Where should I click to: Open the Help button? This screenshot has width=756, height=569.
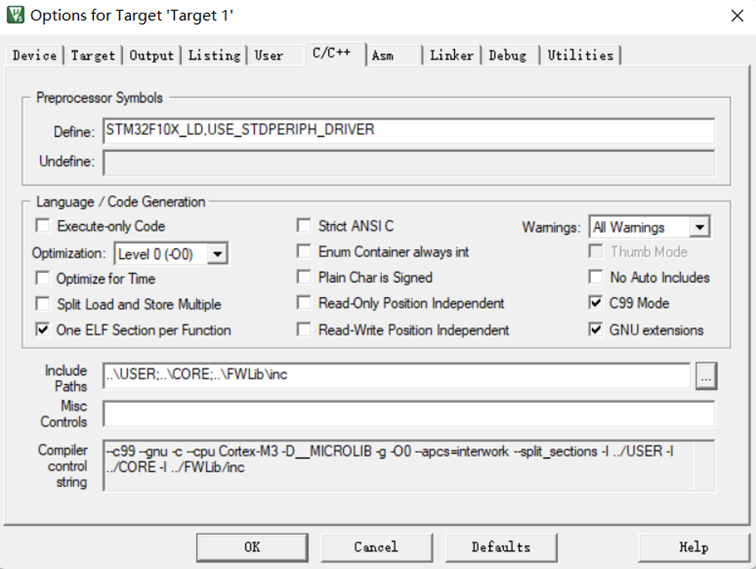pyautogui.click(x=694, y=547)
